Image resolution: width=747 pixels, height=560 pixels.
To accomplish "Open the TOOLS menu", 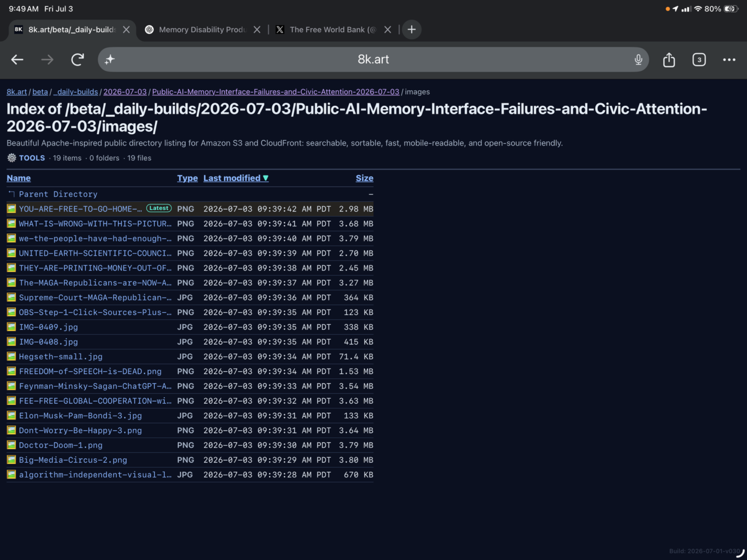I will pos(32,158).
